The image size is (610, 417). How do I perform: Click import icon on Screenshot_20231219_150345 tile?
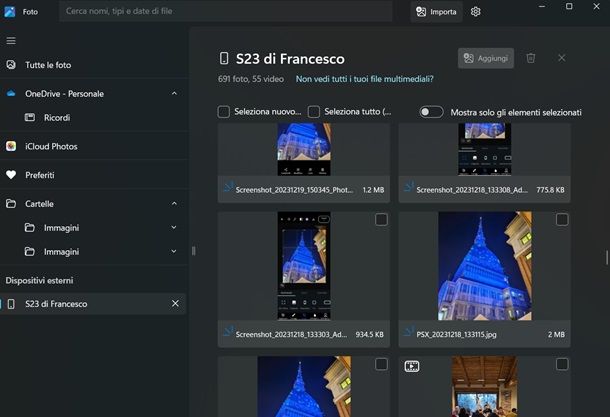[x=228, y=187]
